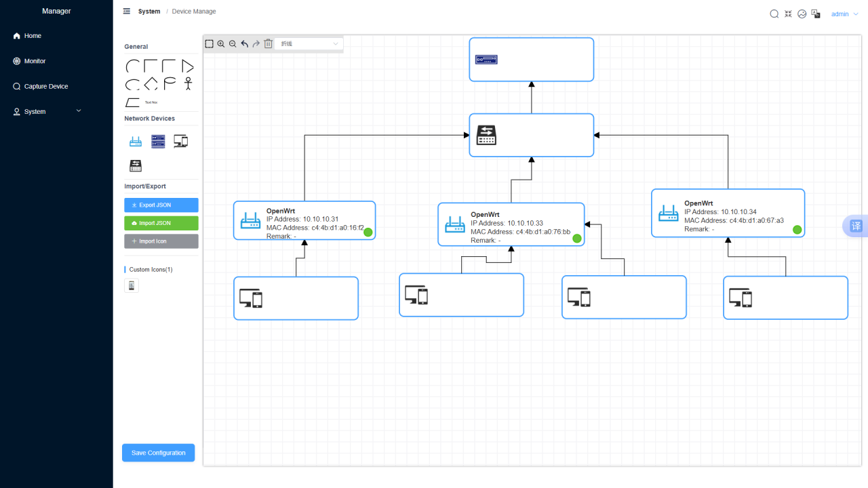
Task: Open the line type dropdown
Action: pyautogui.click(x=309, y=44)
